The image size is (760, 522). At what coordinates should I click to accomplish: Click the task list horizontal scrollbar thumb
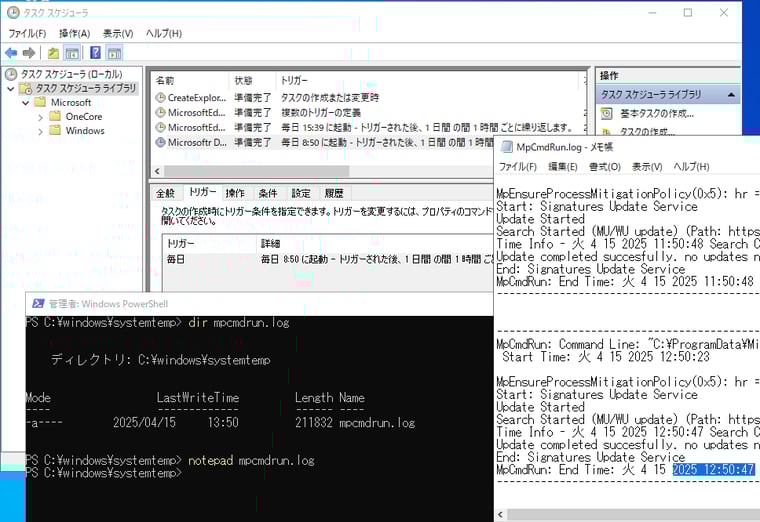[256, 171]
